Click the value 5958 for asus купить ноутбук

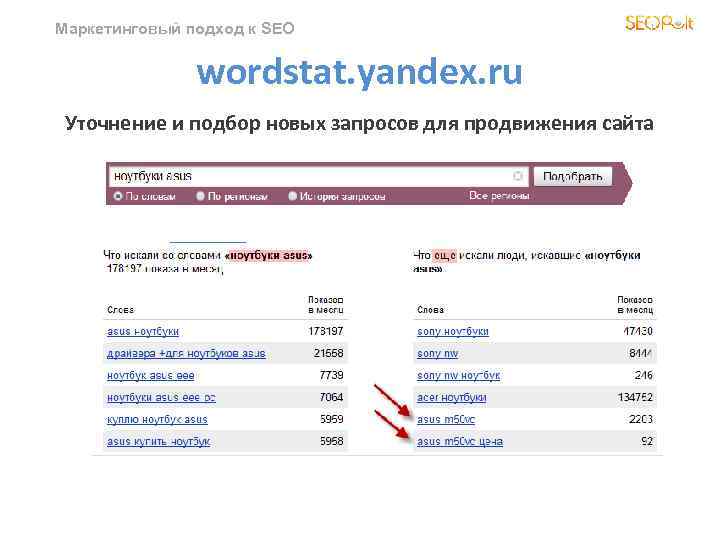tap(331, 442)
